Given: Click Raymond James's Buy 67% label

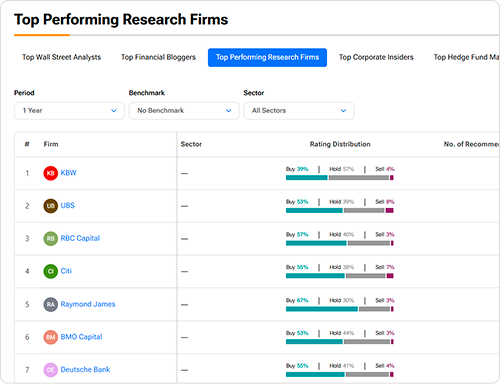Looking at the screenshot, I should point(297,300).
